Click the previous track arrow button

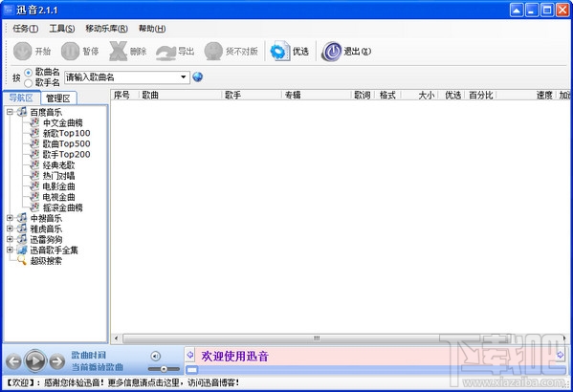click(x=13, y=361)
